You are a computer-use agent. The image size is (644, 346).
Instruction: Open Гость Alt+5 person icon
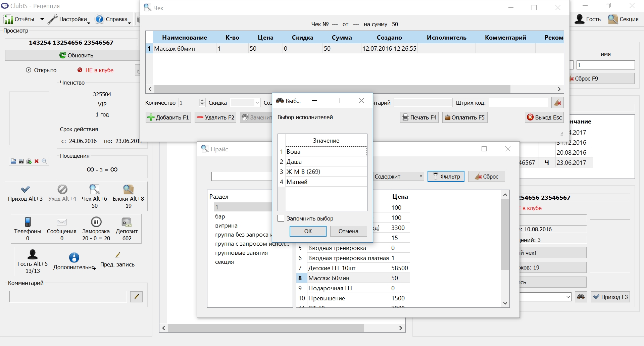click(x=33, y=254)
